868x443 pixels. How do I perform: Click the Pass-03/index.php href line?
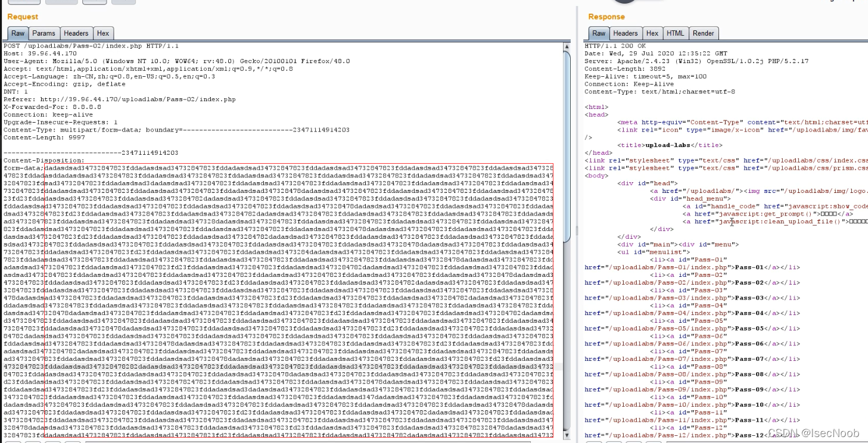pos(691,298)
